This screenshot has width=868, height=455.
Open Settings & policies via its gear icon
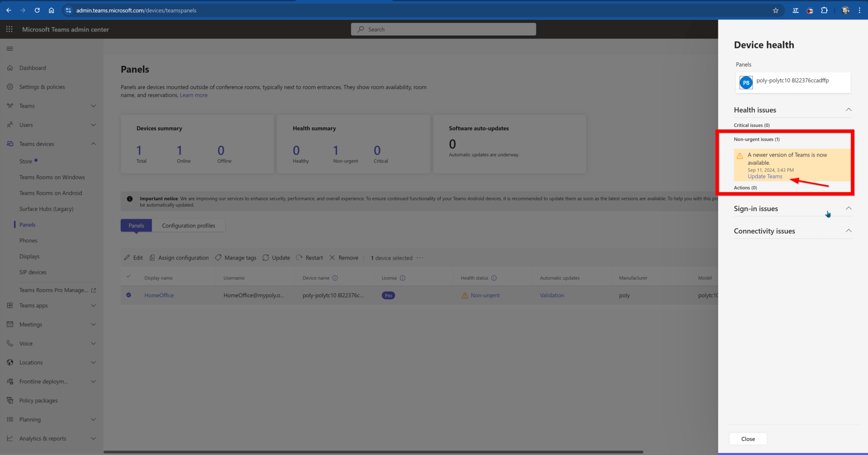point(10,87)
